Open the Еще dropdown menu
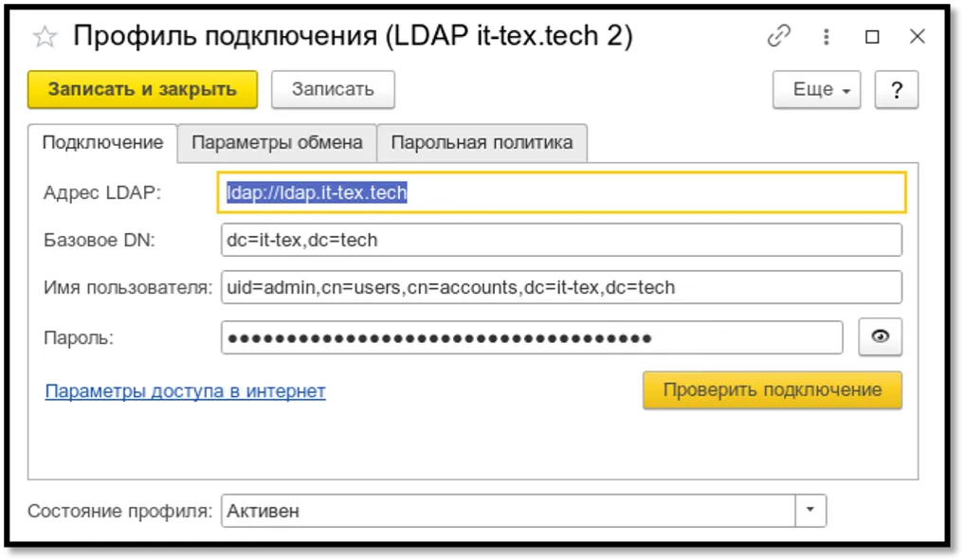965x560 pixels. pyautogui.click(x=815, y=88)
